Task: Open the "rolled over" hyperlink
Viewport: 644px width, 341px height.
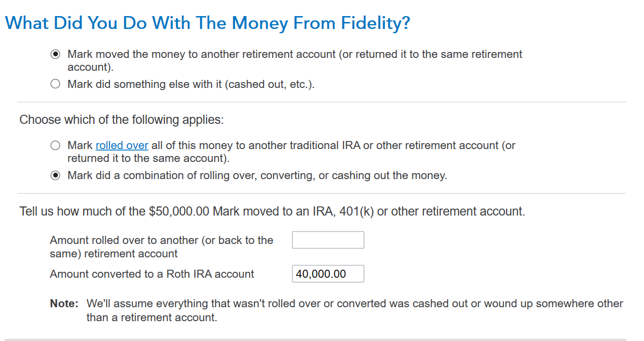Action: pyautogui.click(x=122, y=145)
